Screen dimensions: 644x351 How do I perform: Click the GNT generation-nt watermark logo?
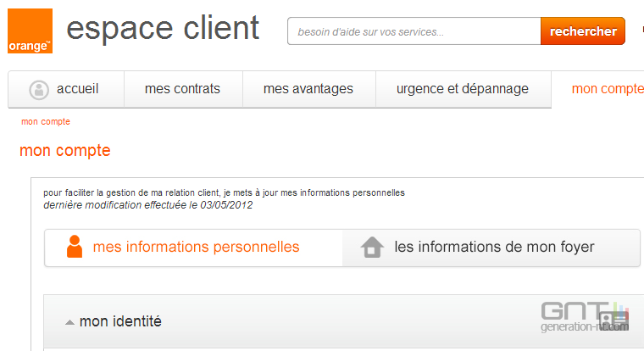[585, 317]
